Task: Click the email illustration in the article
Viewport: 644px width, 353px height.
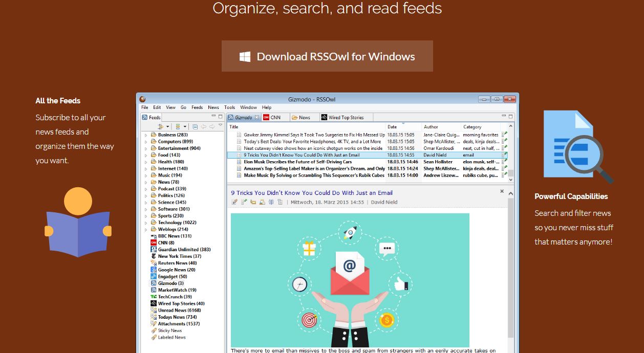Action: pos(350,280)
